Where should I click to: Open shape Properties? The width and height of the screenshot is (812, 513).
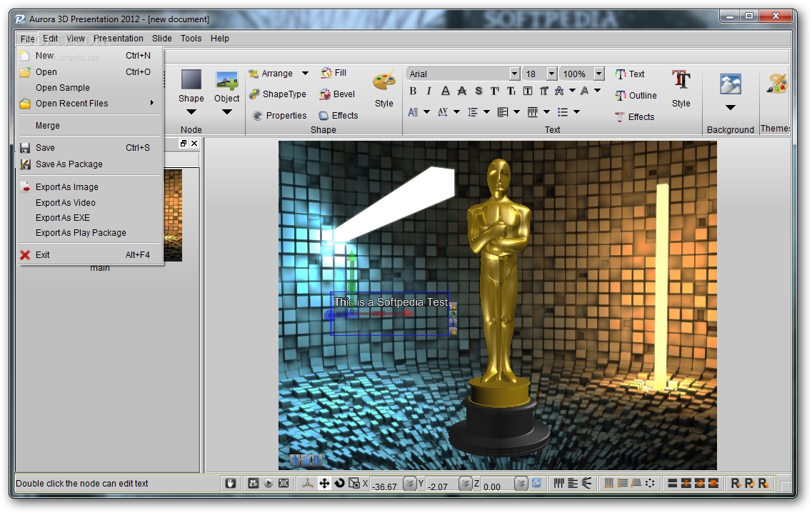pyautogui.click(x=280, y=116)
